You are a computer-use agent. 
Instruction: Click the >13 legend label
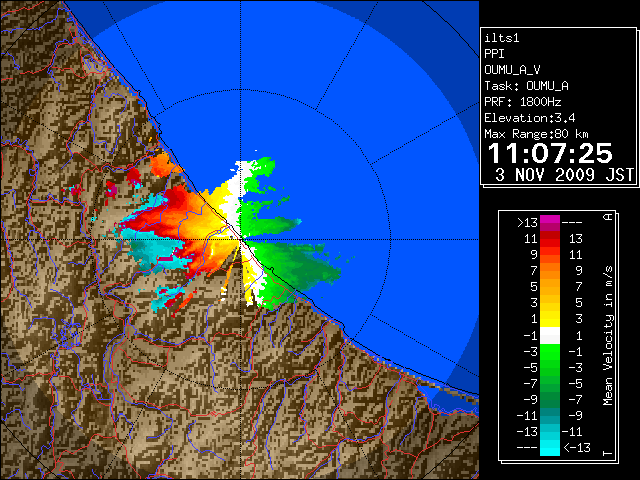click(527, 223)
